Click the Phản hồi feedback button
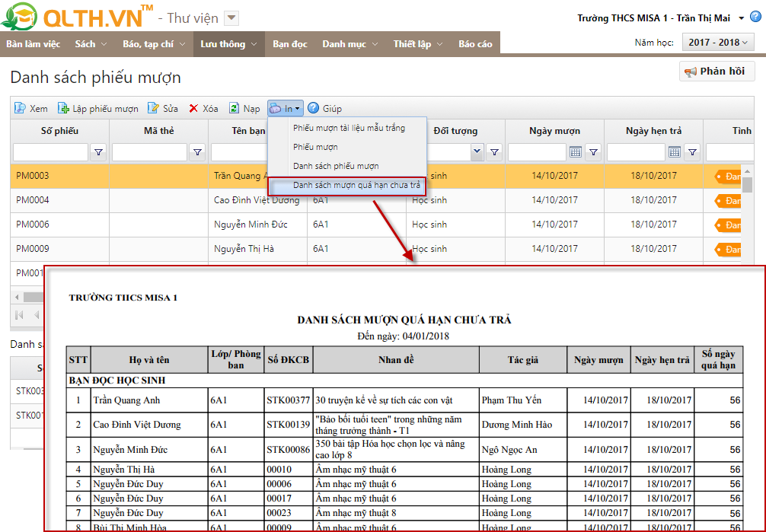The image size is (766, 532). 717,72
